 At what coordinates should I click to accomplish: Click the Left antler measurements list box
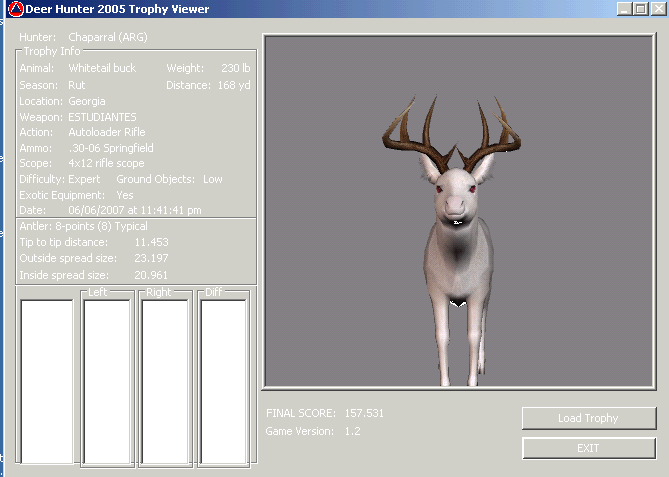[x=107, y=381]
